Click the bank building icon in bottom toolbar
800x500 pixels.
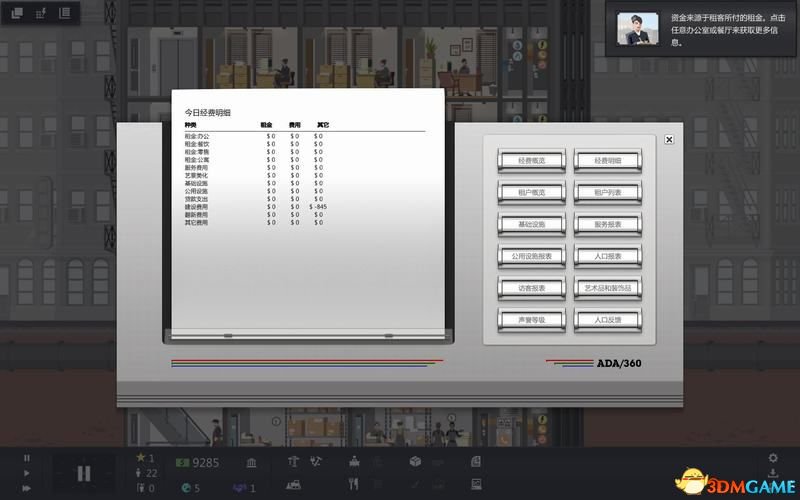coord(249,462)
